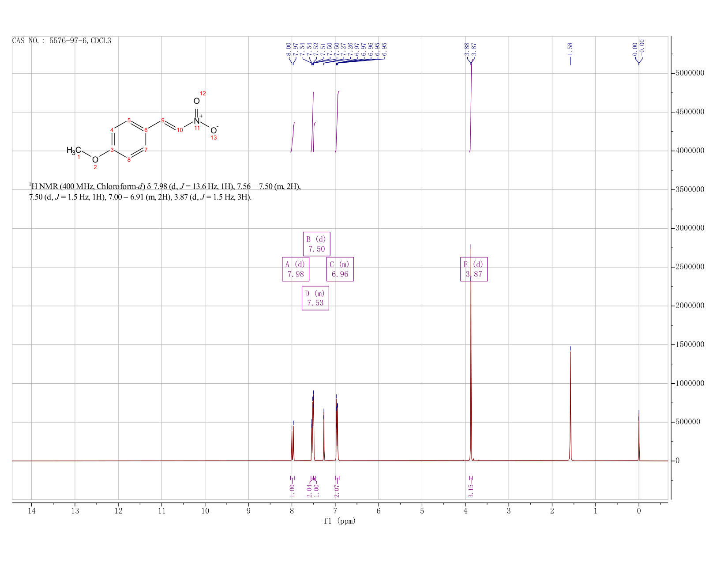Click the x-axis tick label 12
The width and height of the screenshot is (728, 563).
pos(118,511)
